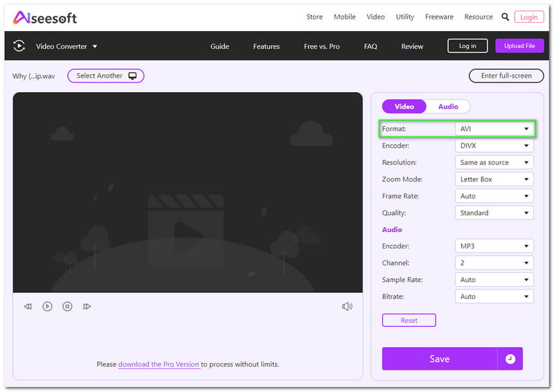Expand the Zoom Mode Letter Box dropdown
The width and height of the screenshot is (554, 392).
(494, 179)
